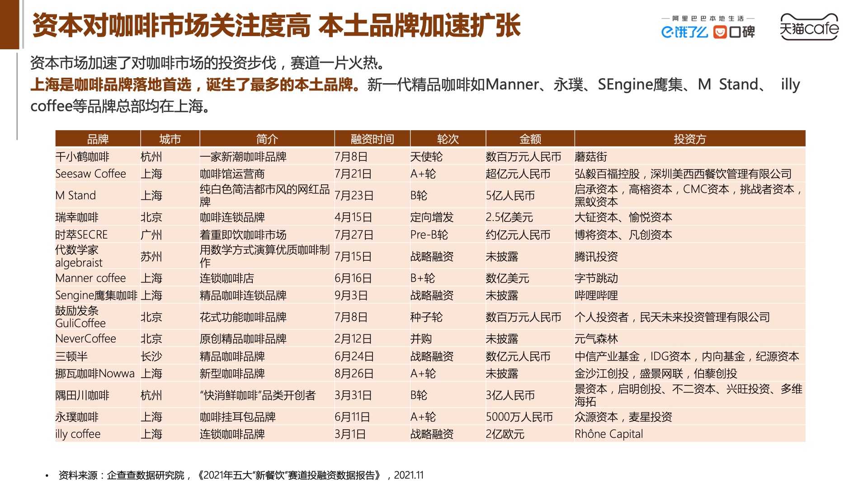
Task: Click the 简介 column header
Action: tap(267, 139)
